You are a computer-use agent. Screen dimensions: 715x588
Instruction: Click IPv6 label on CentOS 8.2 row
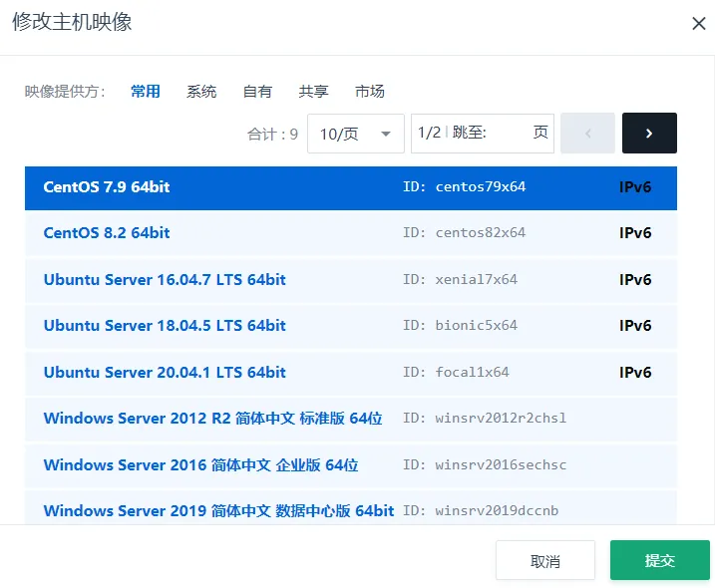tap(635, 233)
